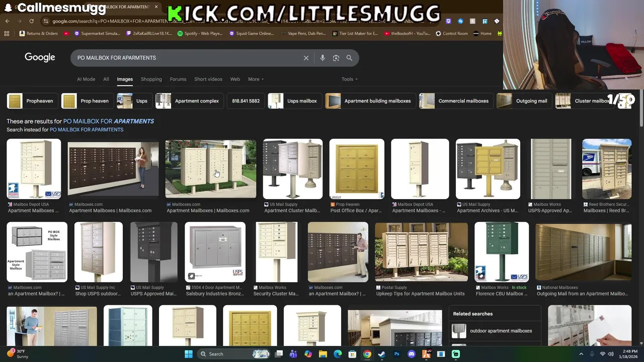Start a voice search with the microphone icon
This screenshot has width=644, height=362.
point(323,58)
